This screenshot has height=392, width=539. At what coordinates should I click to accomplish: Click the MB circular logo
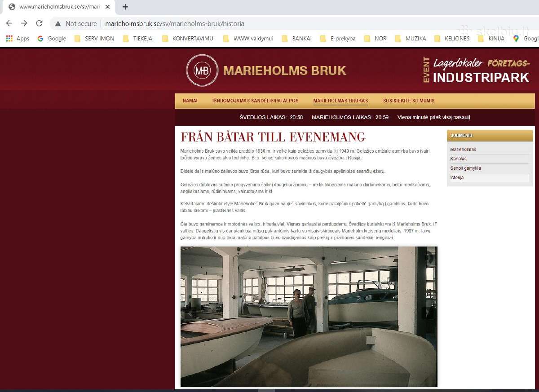coord(202,70)
